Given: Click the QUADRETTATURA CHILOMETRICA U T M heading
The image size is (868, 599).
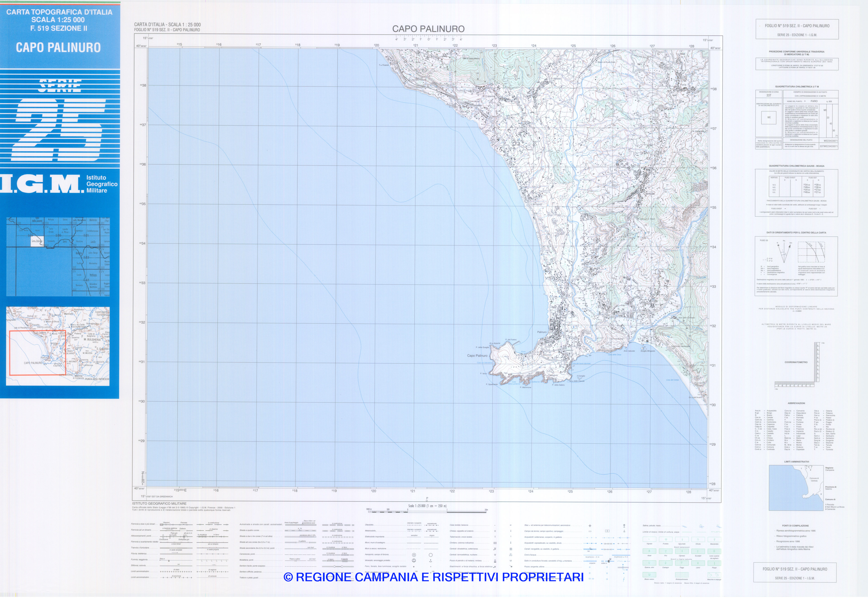Looking at the screenshot, I should pyautogui.click(x=797, y=87).
